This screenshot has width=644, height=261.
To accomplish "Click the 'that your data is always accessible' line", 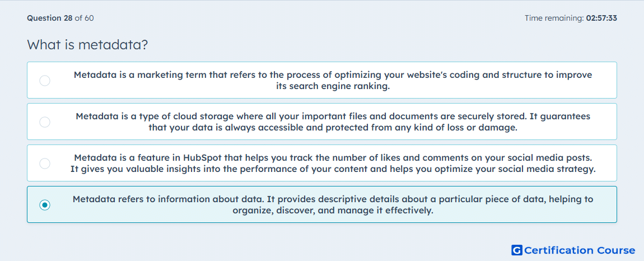I will pos(333,128).
